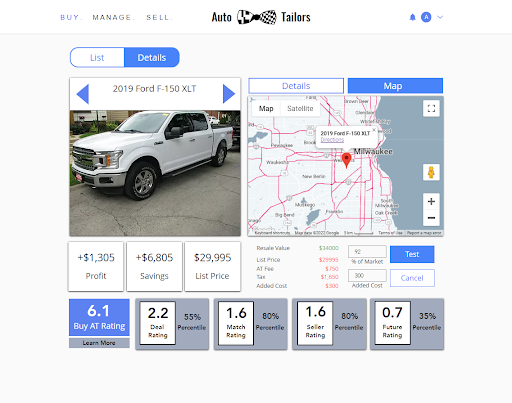The image size is (512, 403).
Task: Click the 1.6 Match Rating box
Action: (x=236, y=323)
